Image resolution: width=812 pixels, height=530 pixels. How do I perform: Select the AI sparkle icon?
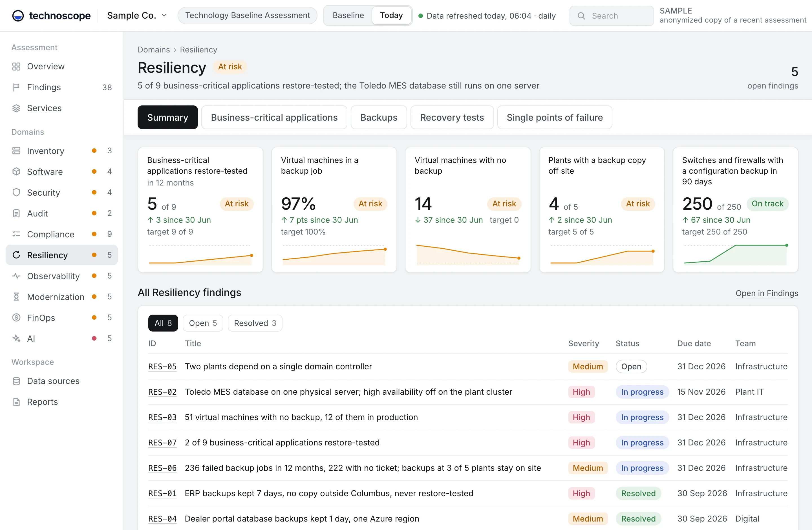(16, 338)
